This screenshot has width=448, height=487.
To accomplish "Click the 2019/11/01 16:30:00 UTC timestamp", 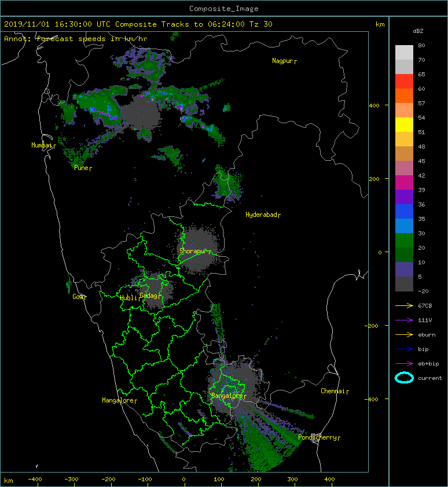I will point(57,24).
